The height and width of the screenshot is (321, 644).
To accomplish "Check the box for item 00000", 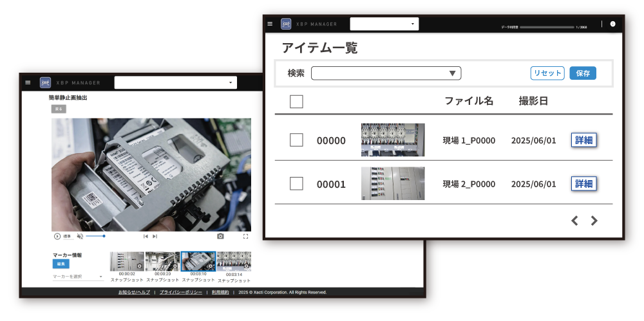I will [x=296, y=140].
